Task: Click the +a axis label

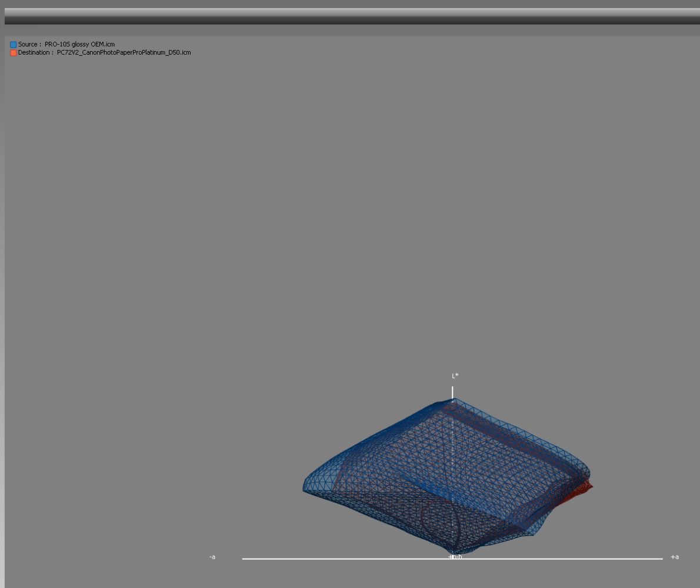Action: (674, 557)
